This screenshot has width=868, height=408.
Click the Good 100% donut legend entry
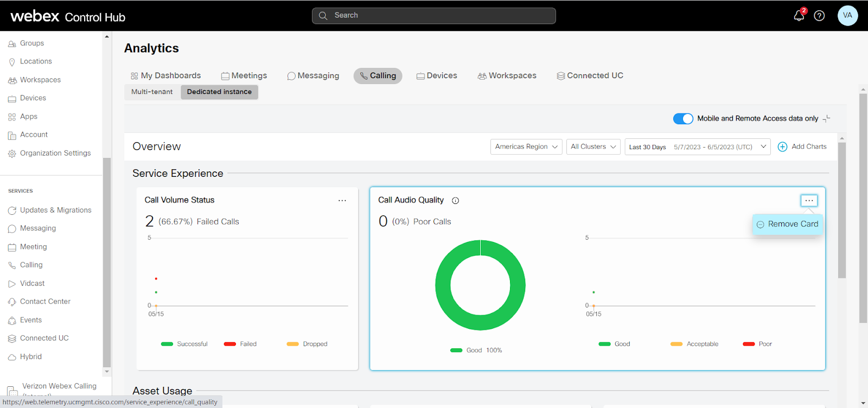tap(476, 350)
